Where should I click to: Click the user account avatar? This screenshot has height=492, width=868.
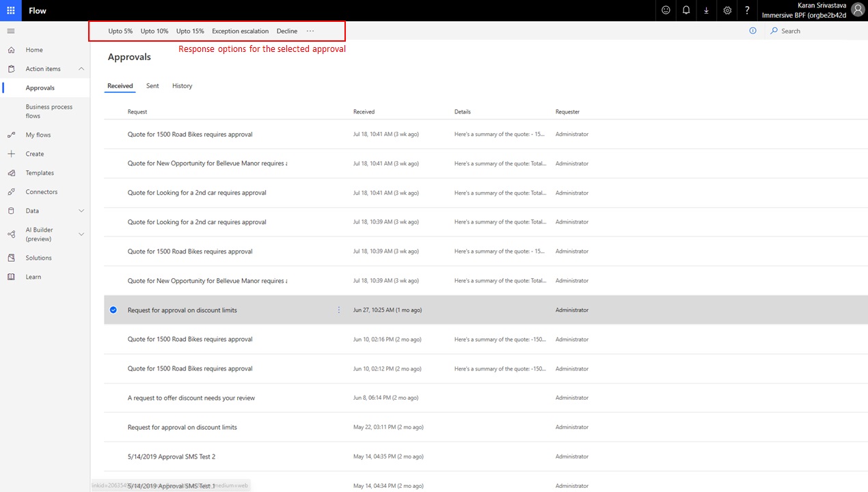pos(857,10)
